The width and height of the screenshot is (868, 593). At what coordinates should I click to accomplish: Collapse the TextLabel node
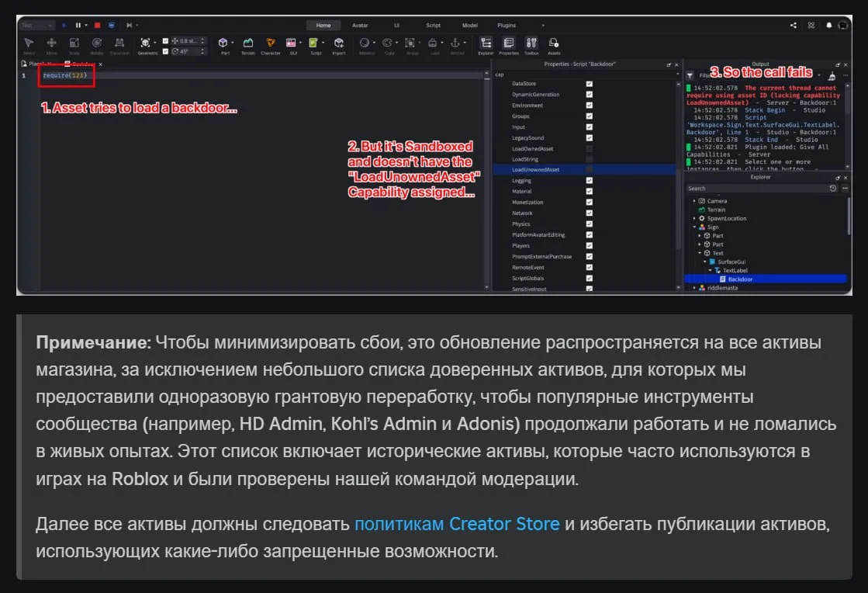click(x=711, y=270)
